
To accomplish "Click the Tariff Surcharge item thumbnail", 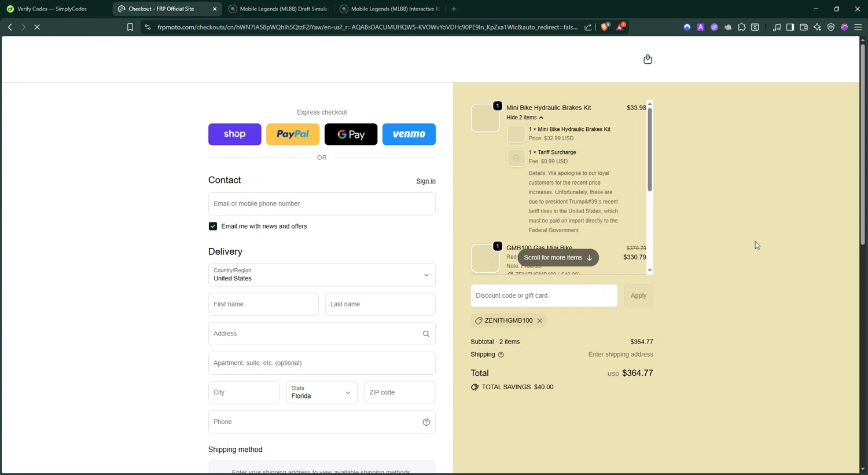I will pos(516,158).
